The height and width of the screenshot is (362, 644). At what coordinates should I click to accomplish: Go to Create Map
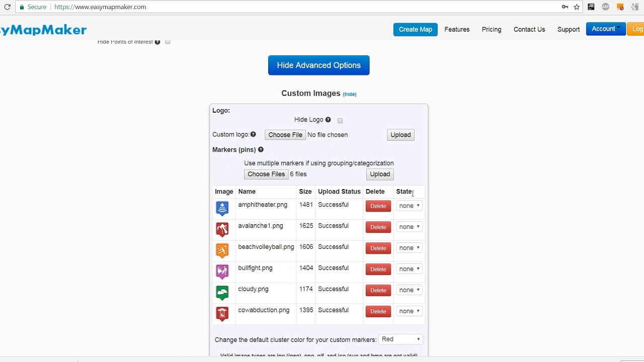pos(416,30)
